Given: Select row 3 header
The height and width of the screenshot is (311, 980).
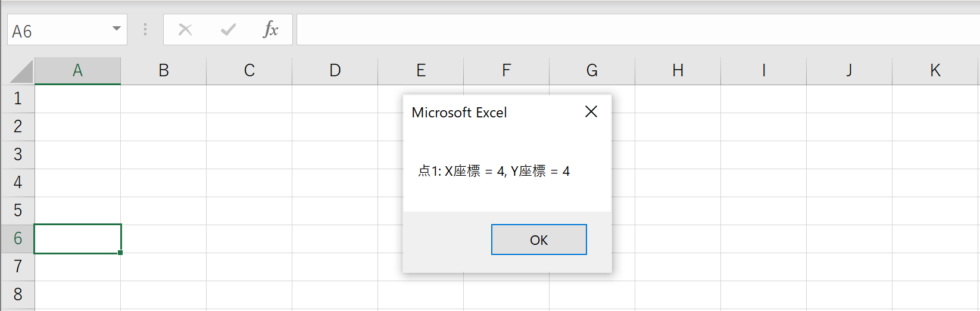Looking at the screenshot, I should (x=18, y=155).
